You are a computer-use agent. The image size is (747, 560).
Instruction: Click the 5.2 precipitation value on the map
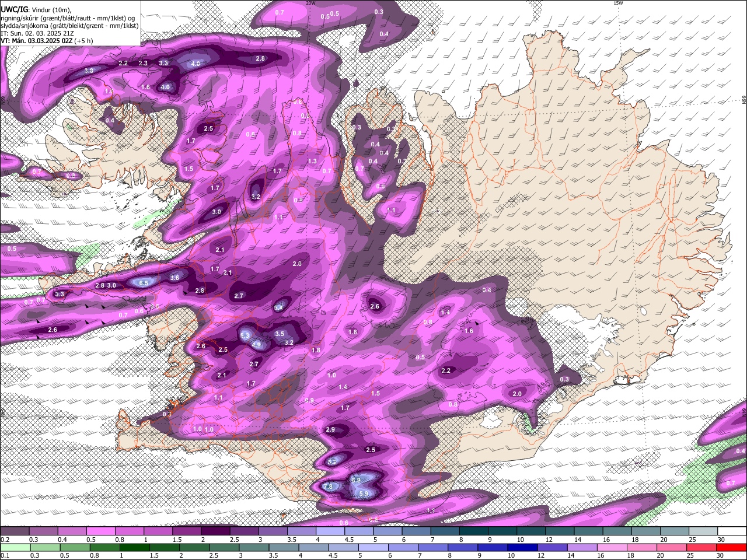click(331, 461)
